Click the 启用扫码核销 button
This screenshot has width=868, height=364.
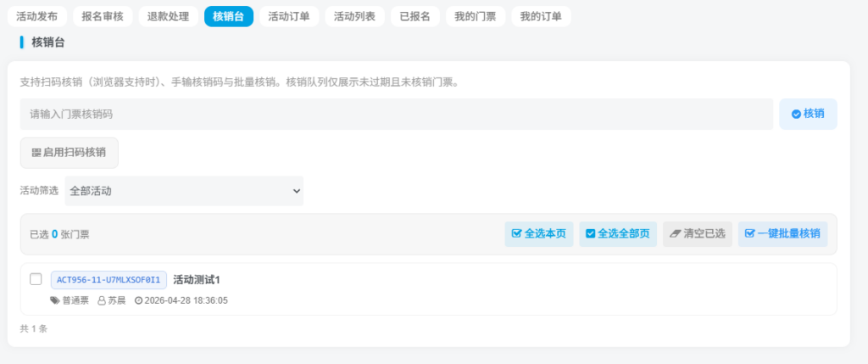coord(70,153)
